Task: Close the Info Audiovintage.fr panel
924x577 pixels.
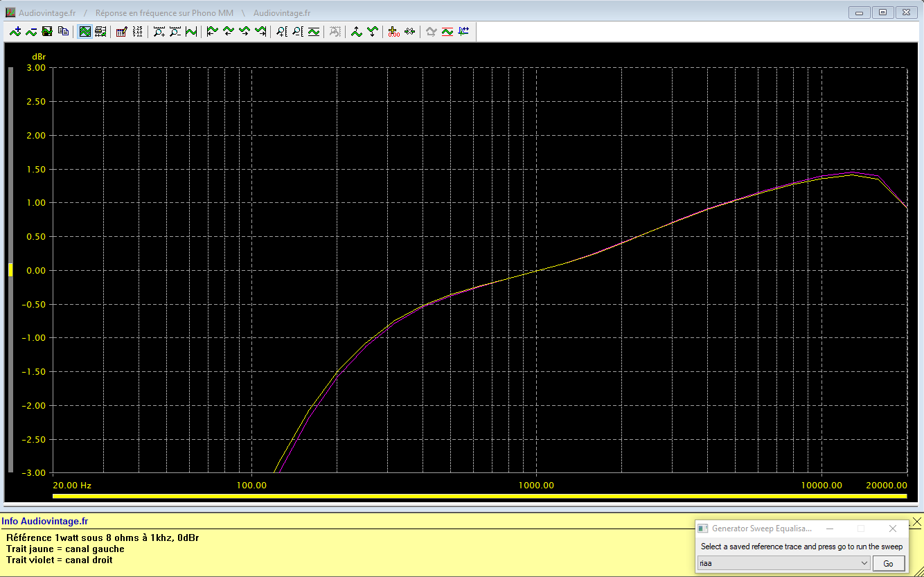Action: coord(916,521)
